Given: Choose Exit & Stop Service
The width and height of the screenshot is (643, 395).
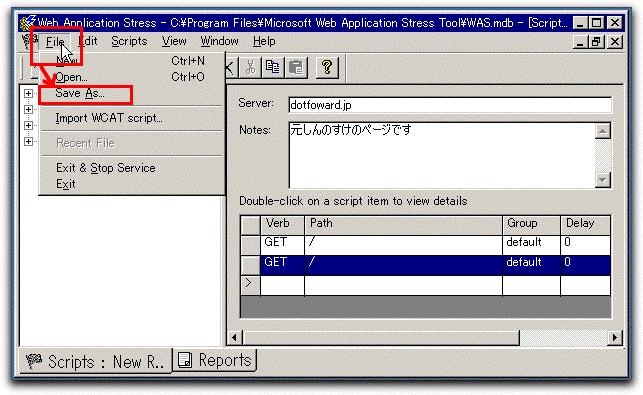Looking at the screenshot, I should (106, 168).
